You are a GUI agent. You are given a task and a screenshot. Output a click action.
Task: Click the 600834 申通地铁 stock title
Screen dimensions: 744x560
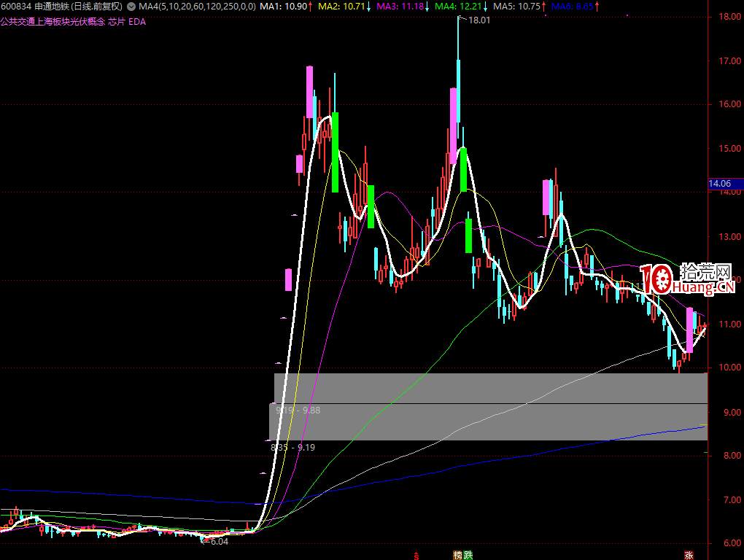coord(34,6)
